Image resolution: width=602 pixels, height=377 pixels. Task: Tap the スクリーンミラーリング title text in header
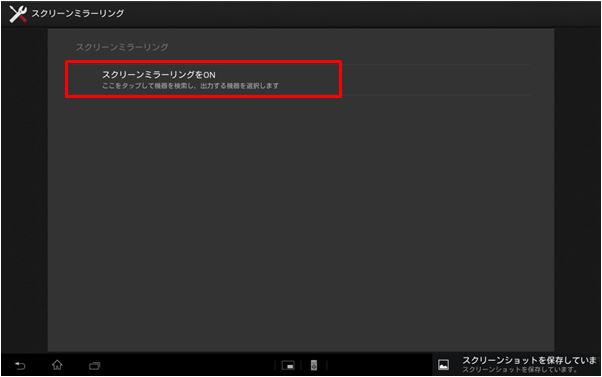(78, 13)
